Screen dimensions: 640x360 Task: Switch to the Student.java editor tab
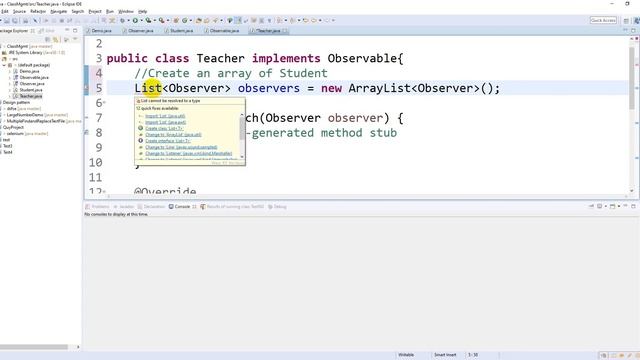(x=181, y=31)
